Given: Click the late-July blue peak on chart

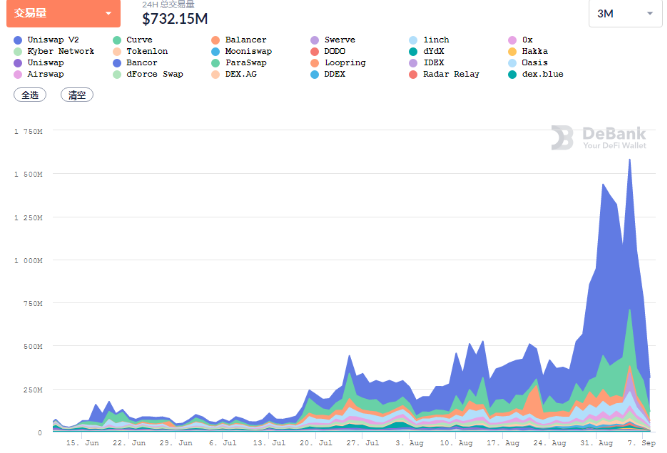Looking at the screenshot, I should point(349,356).
